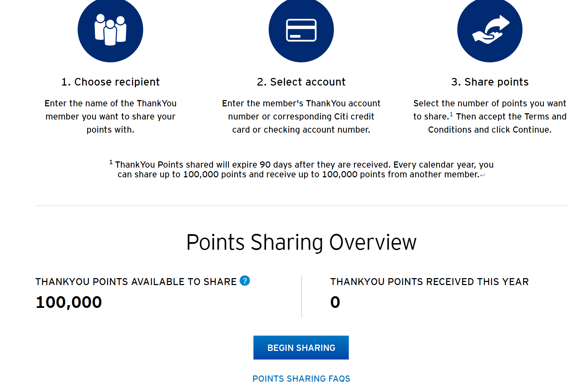Viewport: 588px width, 390px height.
Task: Click the Points Sharing Overview title
Action: (x=301, y=242)
